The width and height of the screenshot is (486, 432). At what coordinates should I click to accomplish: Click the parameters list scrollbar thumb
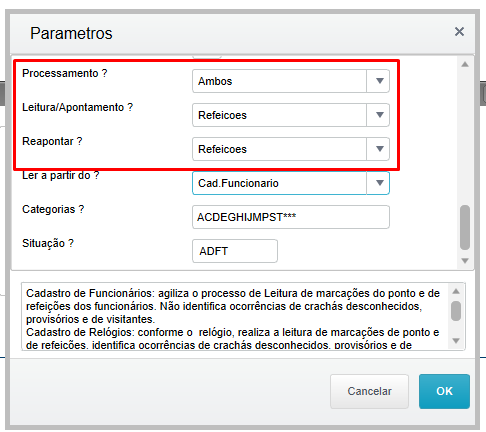pos(465,227)
